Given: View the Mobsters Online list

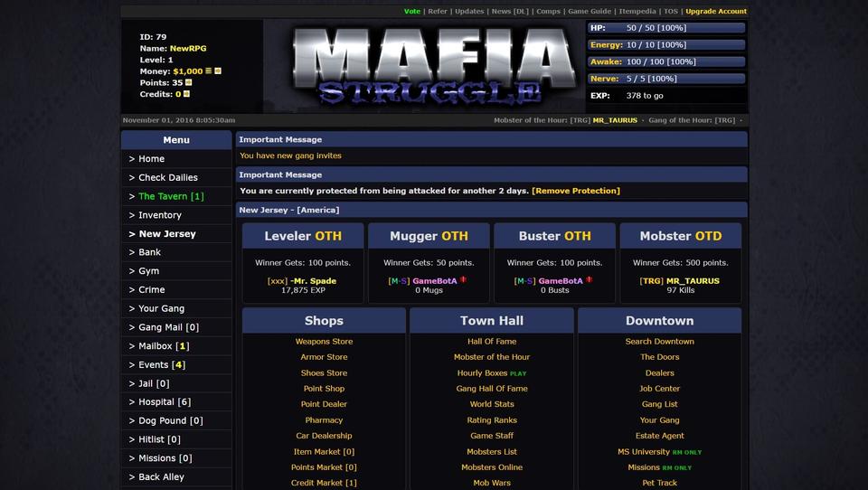Looking at the screenshot, I should click(492, 467).
